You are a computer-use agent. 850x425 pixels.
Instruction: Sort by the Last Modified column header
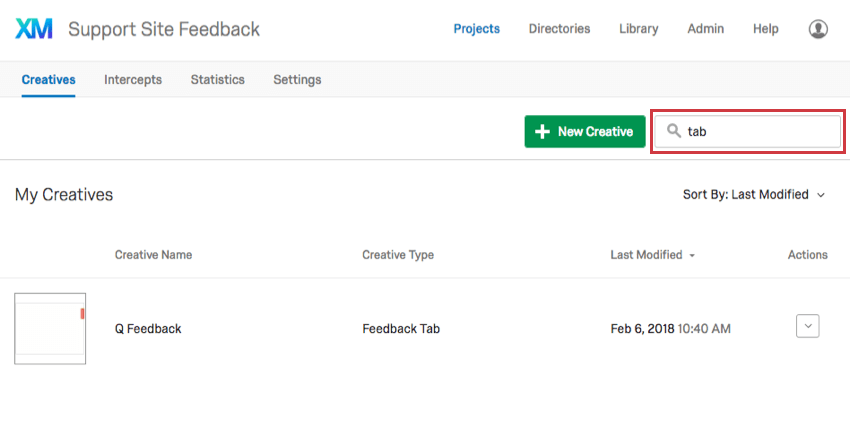point(652,255)
